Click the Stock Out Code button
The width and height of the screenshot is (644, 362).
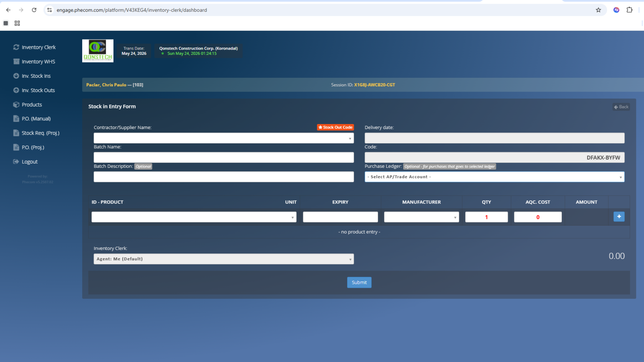pyautogui.click(x=335, y=127)
